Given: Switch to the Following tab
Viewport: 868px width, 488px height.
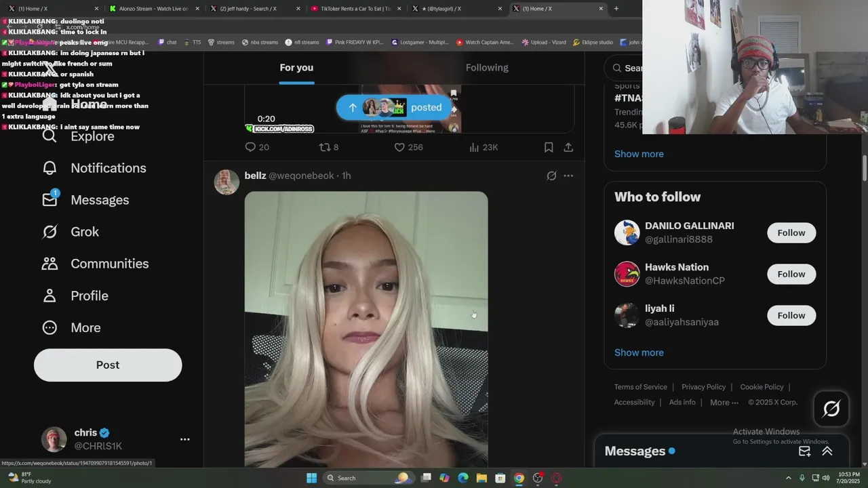Looking at the screenshot, I should [x=487, y=68].
